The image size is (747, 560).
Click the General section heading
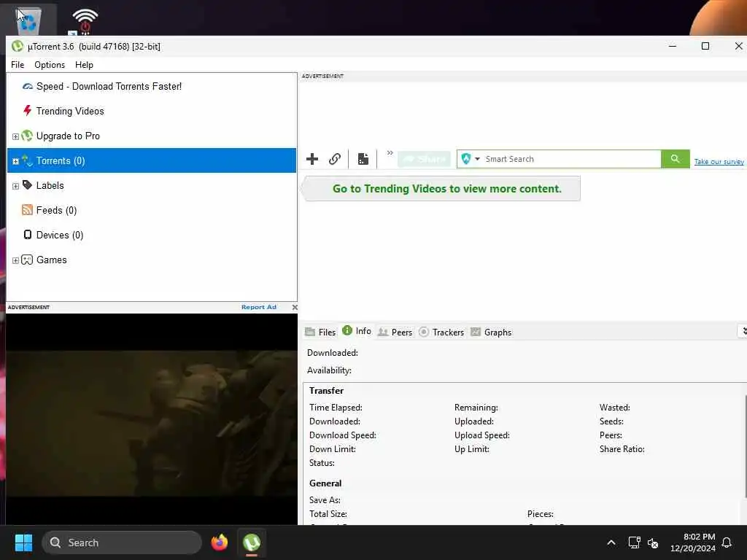point(325,483)
